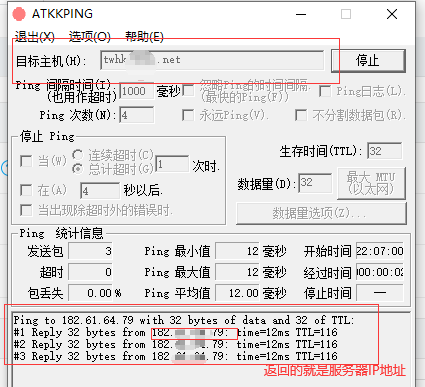Click the 最大 MTU (以太网) button
The width and height of the screenshot is (425, 387).
pyautogui.click(x=371, y=183)
